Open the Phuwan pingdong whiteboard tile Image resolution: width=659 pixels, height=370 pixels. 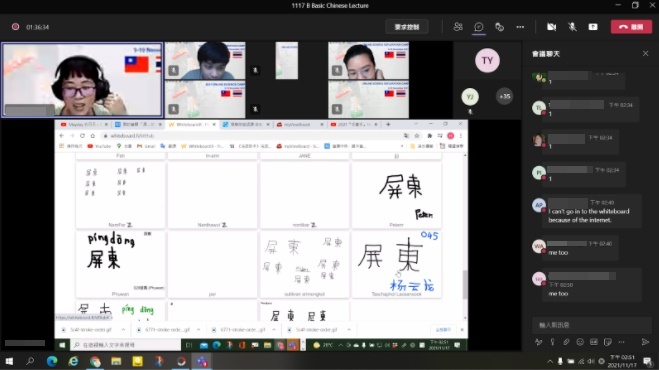[x=120, y=264]
